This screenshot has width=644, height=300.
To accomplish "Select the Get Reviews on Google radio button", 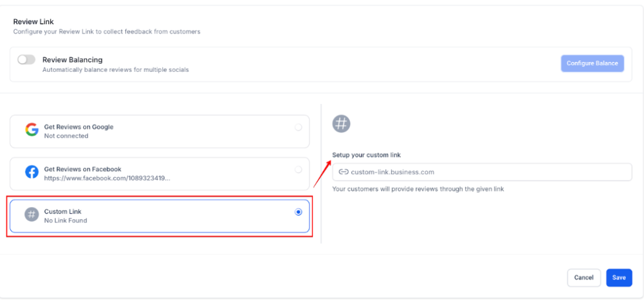I will [298, 127].
